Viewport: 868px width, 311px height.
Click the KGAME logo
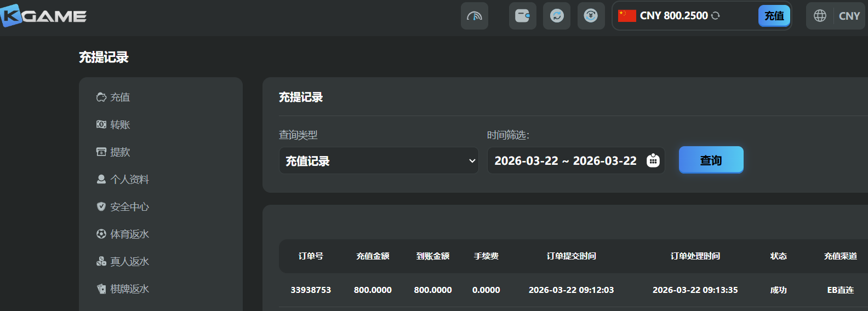tap(44, 16)
